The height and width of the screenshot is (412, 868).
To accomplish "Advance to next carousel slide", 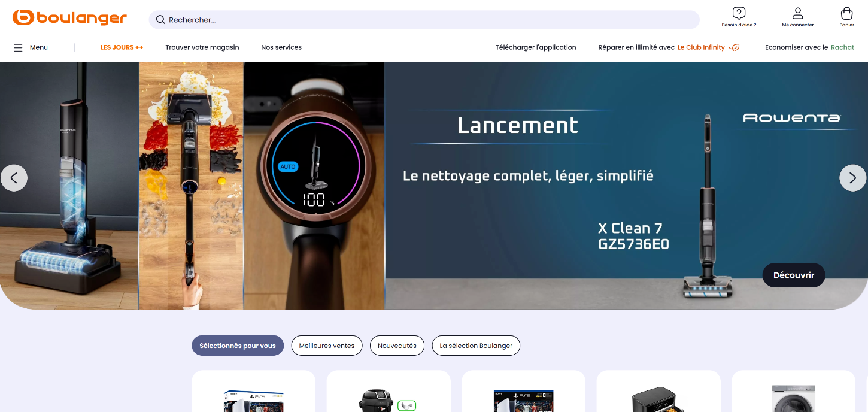I will pos(852,178).
